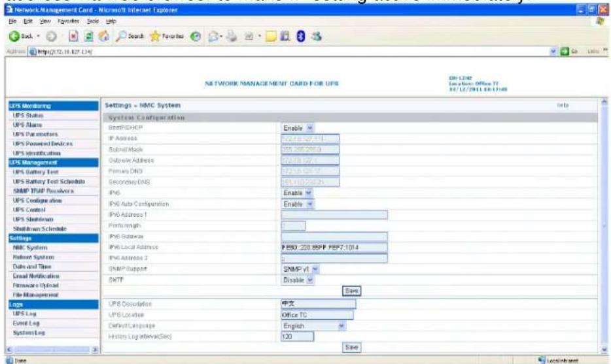The width and height of the screenshot is (611, 364).
Task: Open UPS Configuration page
Action: pyautogui.click(x=37, y=201)
